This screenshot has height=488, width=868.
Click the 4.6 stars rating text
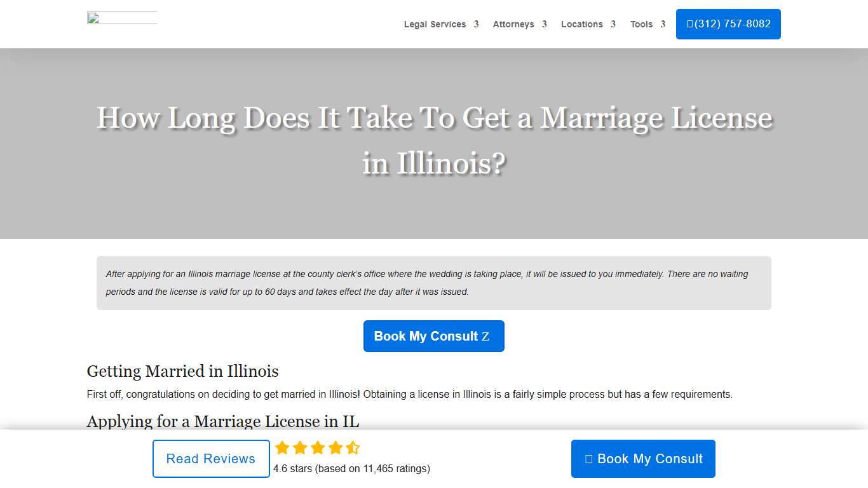coord(351,468)
